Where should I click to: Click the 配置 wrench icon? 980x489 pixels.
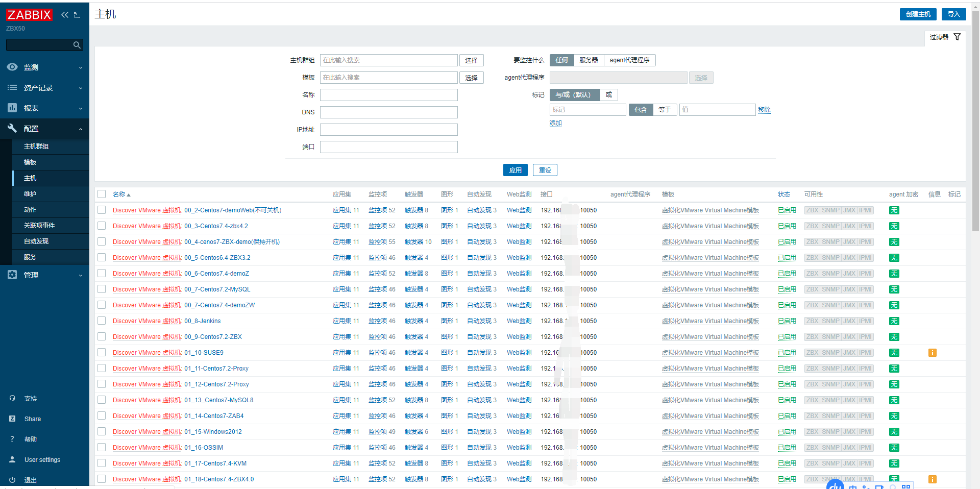tap(12, 128)
